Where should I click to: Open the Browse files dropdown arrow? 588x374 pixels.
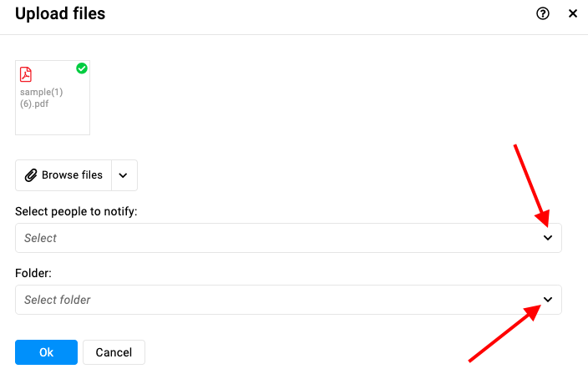point(124,175)
